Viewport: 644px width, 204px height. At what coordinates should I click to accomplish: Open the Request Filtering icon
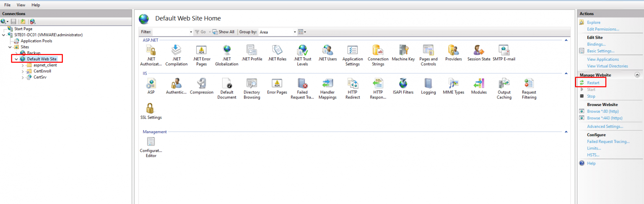click(529, 83)
